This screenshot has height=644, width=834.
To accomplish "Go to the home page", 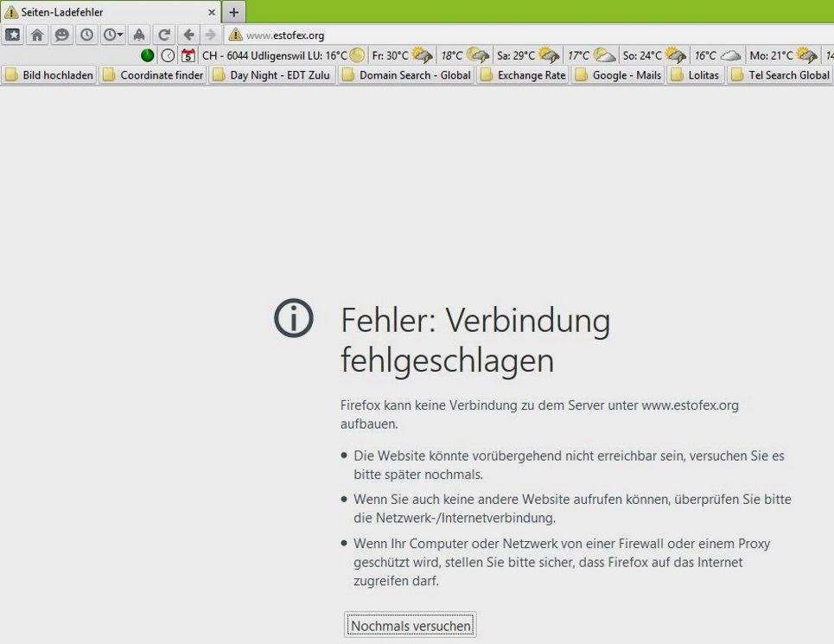I will tap(37, 35).
